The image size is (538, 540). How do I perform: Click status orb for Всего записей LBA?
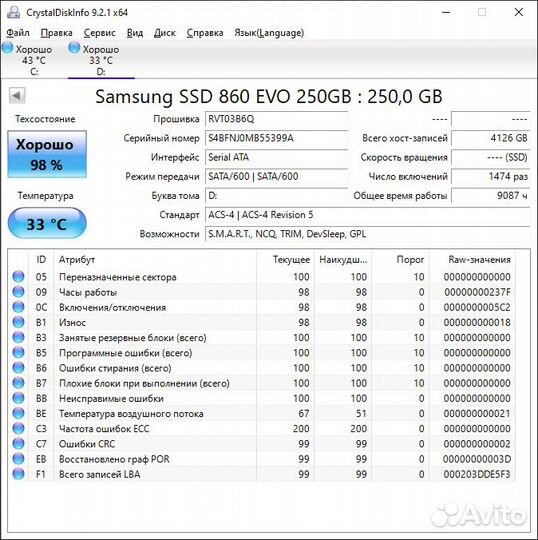pos(18,474)
